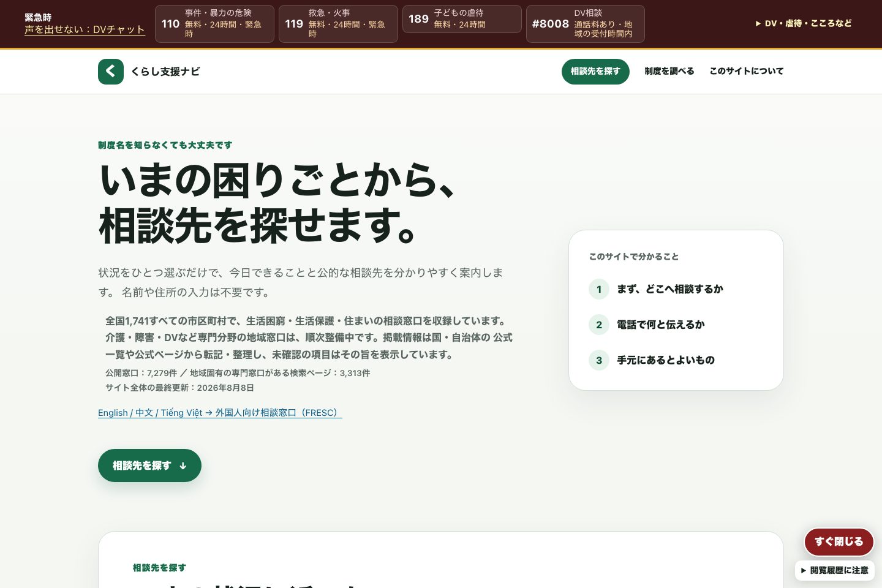Select 相談先を探す in the header navigation
Image resolution: width=882 pixels, height=588 pixels.
595,72
